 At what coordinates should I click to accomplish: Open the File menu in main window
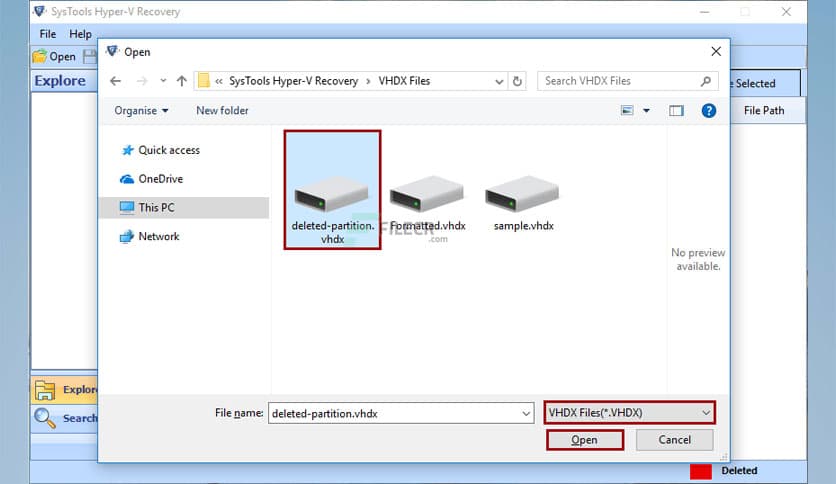pyautogui.click(x=47, y=34)
